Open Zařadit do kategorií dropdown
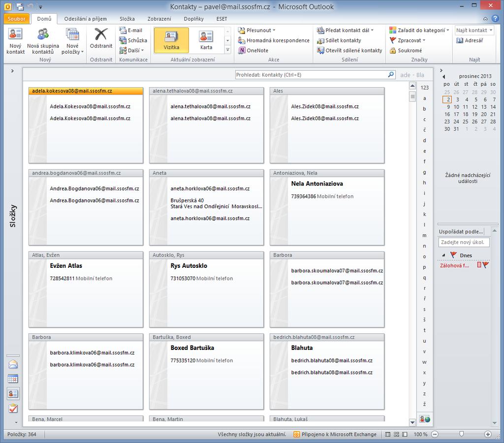This screenshot has height=443, width=504. [x=419, y=30]
